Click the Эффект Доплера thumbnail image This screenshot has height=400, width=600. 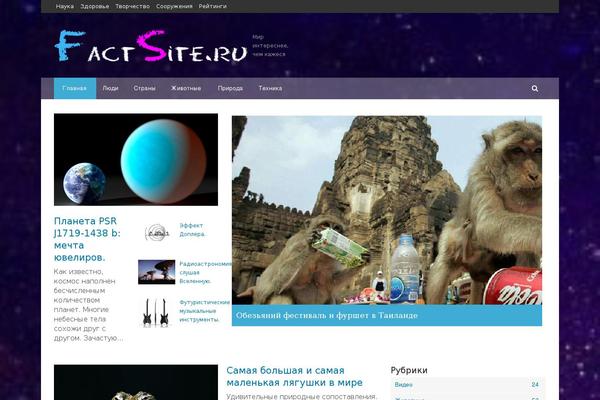[157, 233]
